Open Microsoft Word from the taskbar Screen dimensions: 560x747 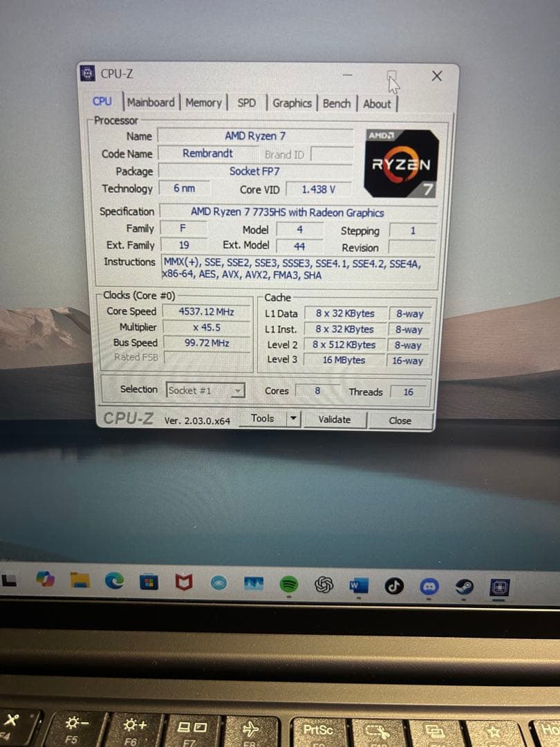pos(360,584)
